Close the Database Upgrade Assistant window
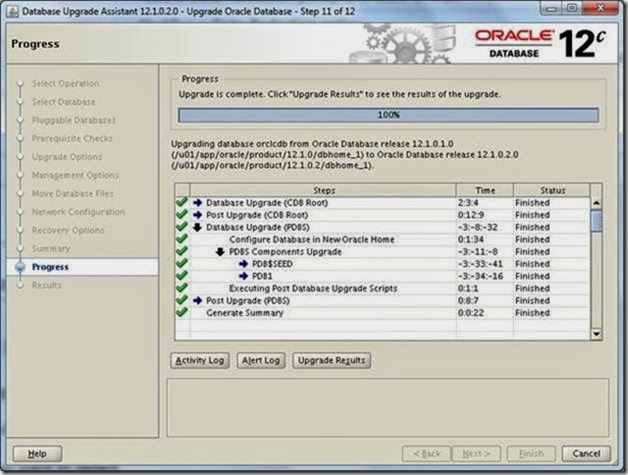The width and height of the screenshot is (628, 475). [600, 8]
